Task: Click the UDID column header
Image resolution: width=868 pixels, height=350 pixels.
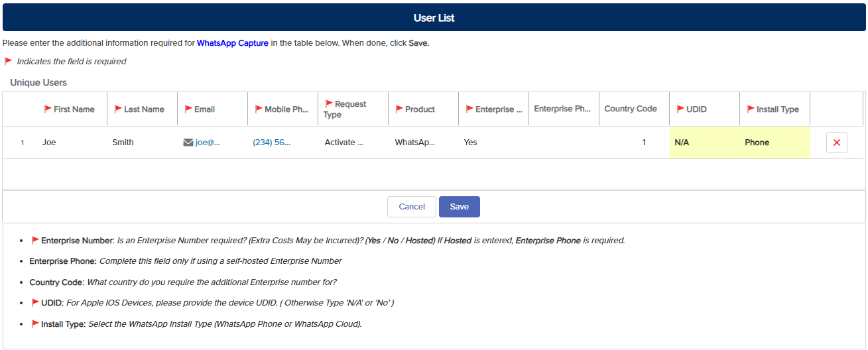Action: 696,109
